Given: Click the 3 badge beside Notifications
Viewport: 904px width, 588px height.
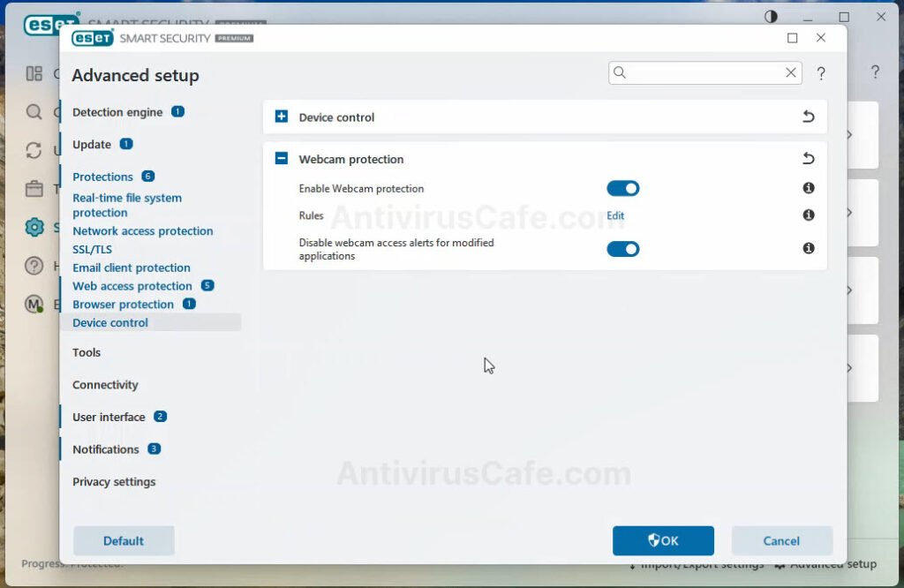Looking at the screenshot, I should point(154,449).
